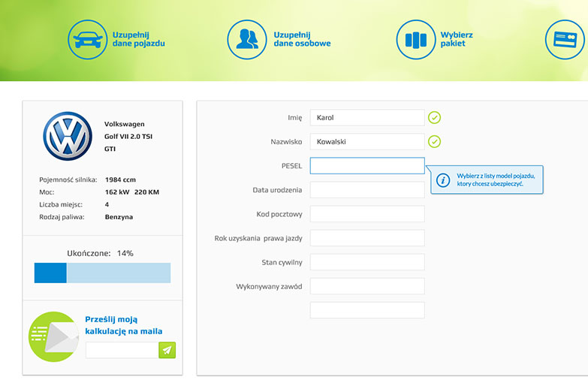Open the Uzupełnij dane osobowe step
The width and height of the screenshot is (588, 392).
tap(302, 39)
